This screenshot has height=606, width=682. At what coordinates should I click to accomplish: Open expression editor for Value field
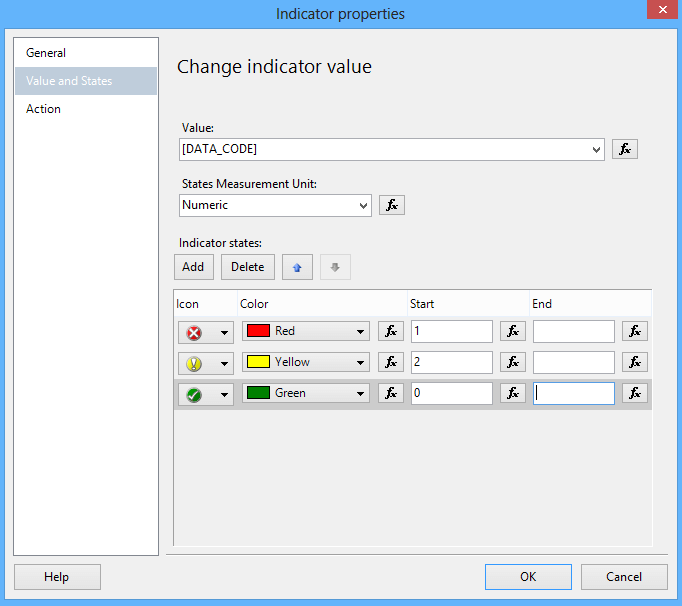click(625, 149)
